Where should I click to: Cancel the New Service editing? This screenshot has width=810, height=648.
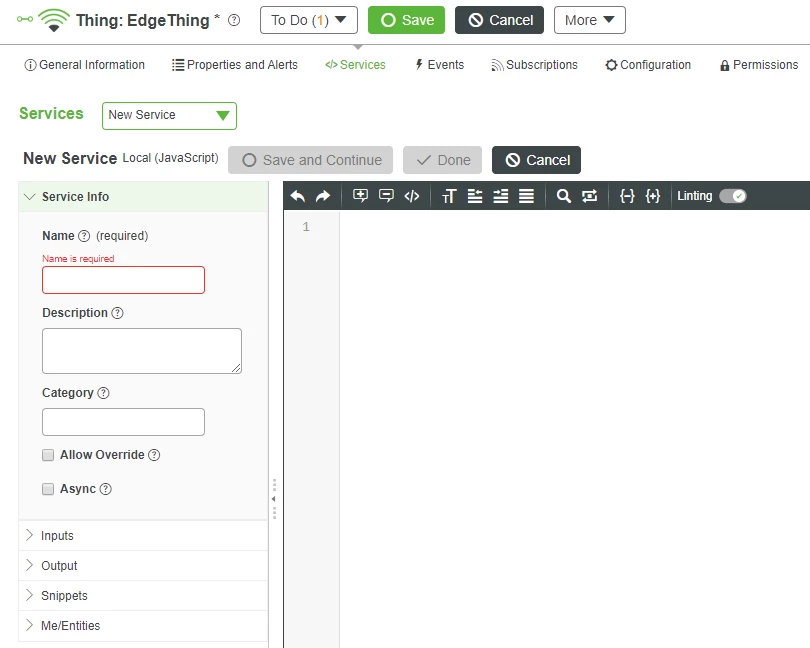click(537, 160)
